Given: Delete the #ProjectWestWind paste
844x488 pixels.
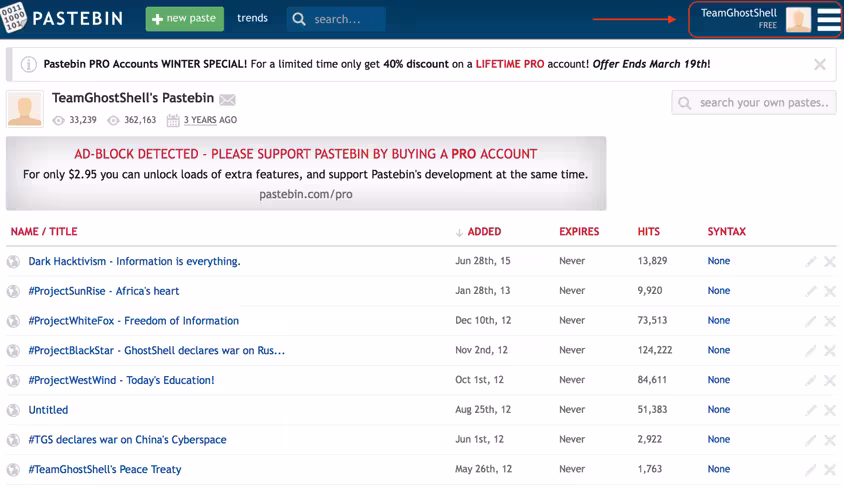Looking at the screenshot, I should point(829,381).
